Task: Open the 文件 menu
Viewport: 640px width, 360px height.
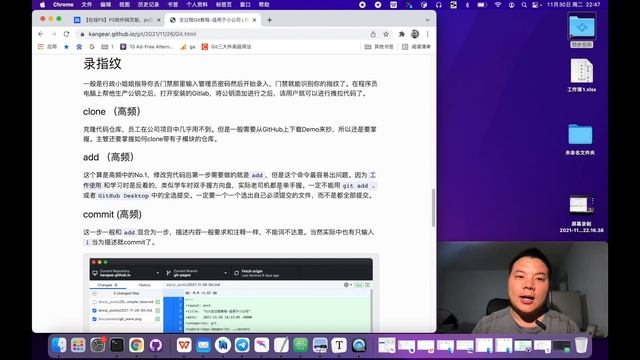Action: click(87, 4)
